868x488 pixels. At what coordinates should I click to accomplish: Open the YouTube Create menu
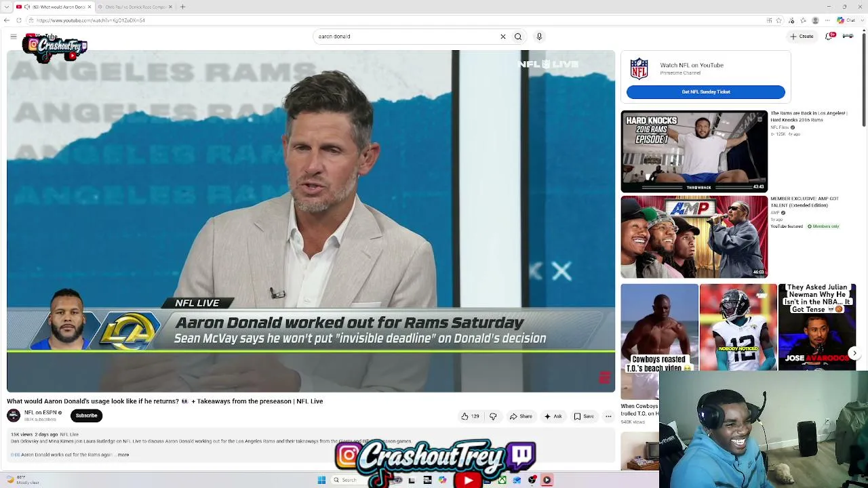pyautogui.click(x=802, y=37)
